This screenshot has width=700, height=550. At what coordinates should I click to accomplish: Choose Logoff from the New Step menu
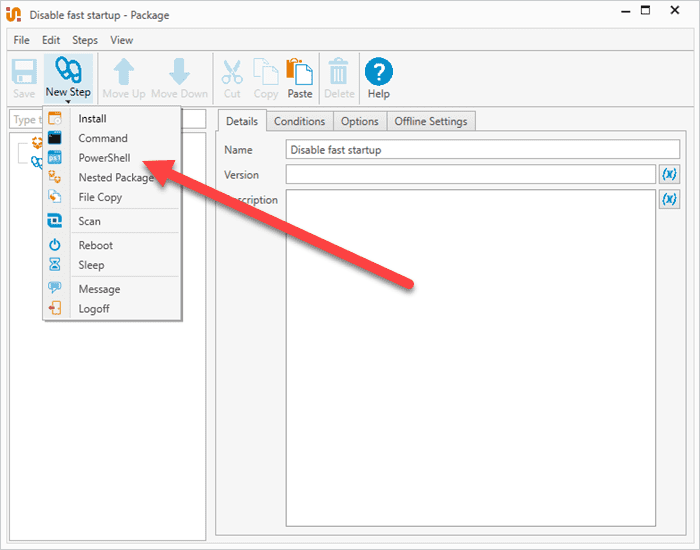(x=112, y=308)
